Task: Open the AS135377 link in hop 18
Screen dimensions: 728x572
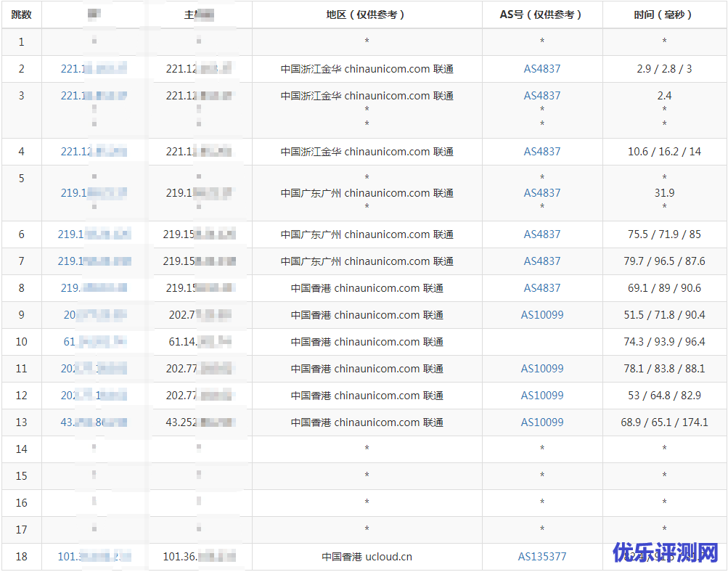Action: (x=542, y=557)
